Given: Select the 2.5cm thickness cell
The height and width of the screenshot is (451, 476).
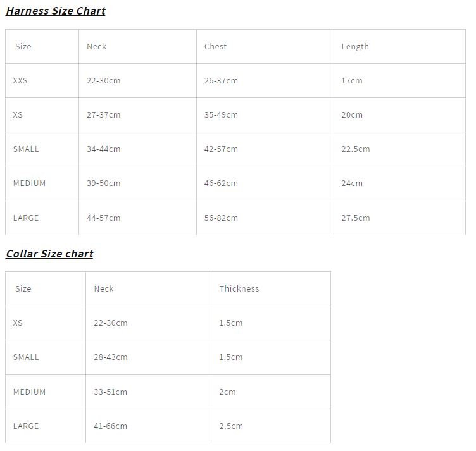Looking at the screenshot, I should tap(231, 426).
